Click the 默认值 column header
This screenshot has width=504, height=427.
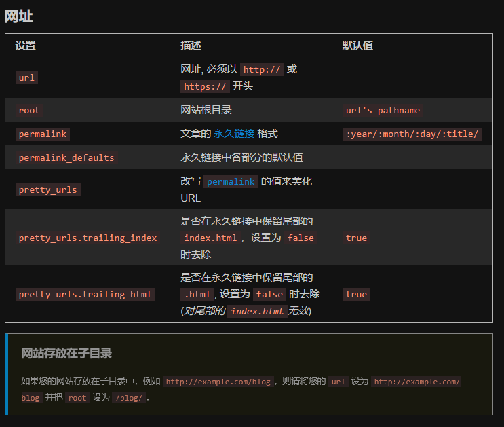(x=357, y=45)
